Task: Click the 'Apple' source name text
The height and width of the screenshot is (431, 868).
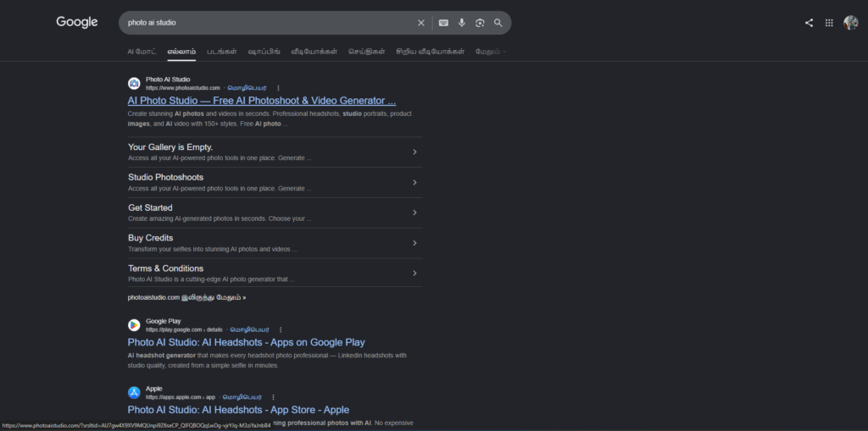Action: [154, 389]
